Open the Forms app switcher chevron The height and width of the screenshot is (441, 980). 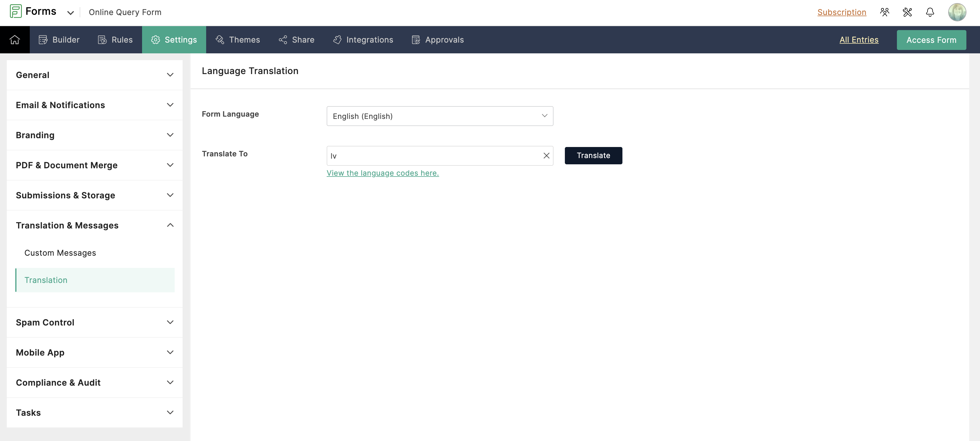click(x=70, y=12)
